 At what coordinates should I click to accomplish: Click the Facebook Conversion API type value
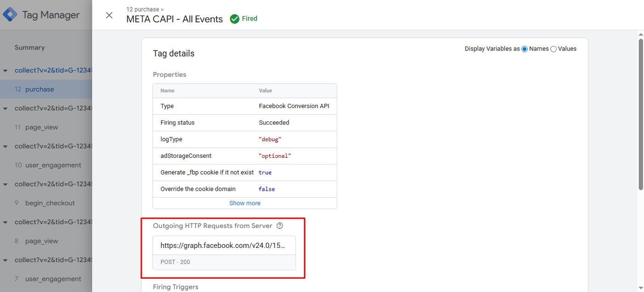pos(294,106)
